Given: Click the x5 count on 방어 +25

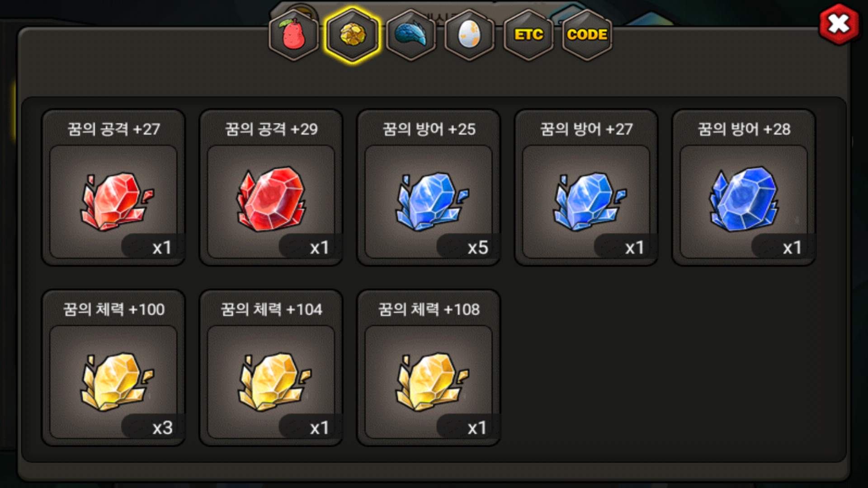Looking at the screenshot, I should coord(477,248).
